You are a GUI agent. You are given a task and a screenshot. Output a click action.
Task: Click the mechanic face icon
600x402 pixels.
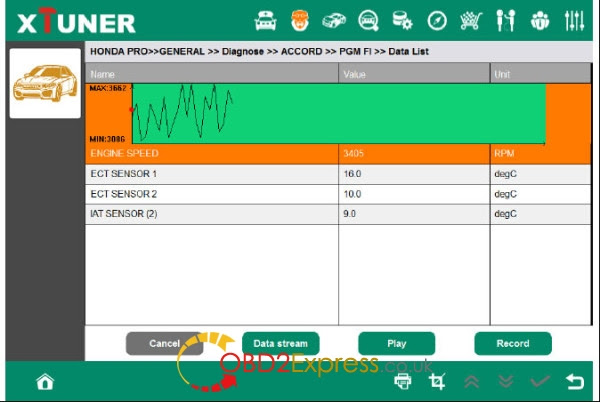(x=300, y=20)
